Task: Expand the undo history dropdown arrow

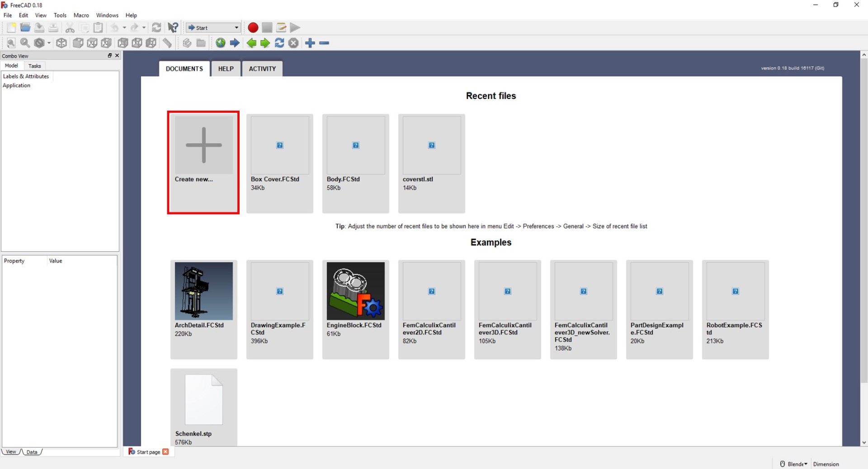Action: 124,28
